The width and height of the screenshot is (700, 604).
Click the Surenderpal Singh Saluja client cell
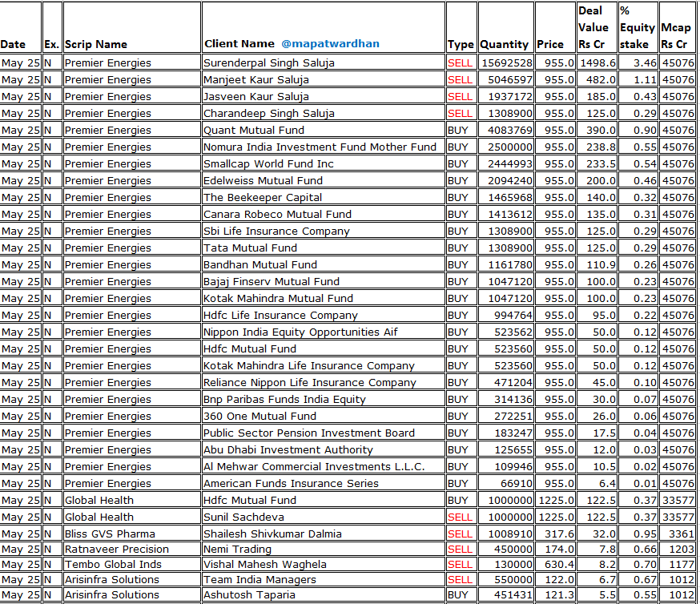[x=324, y=63]
